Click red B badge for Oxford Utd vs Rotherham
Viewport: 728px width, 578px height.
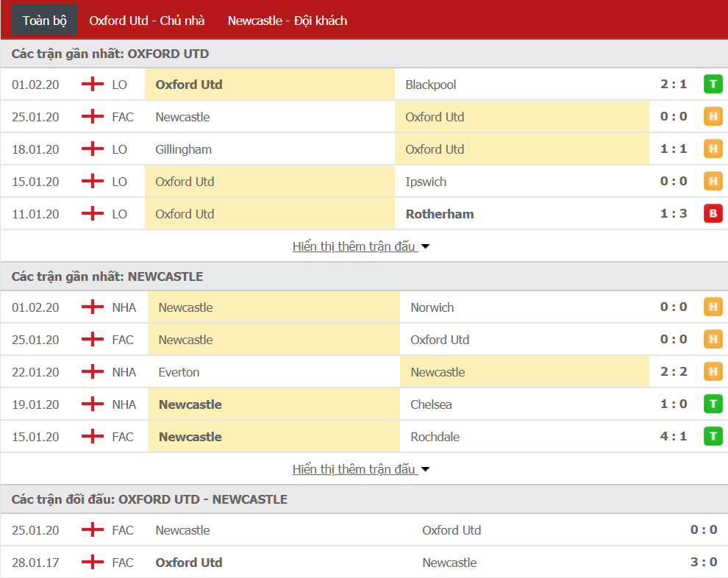click(713, 213)
